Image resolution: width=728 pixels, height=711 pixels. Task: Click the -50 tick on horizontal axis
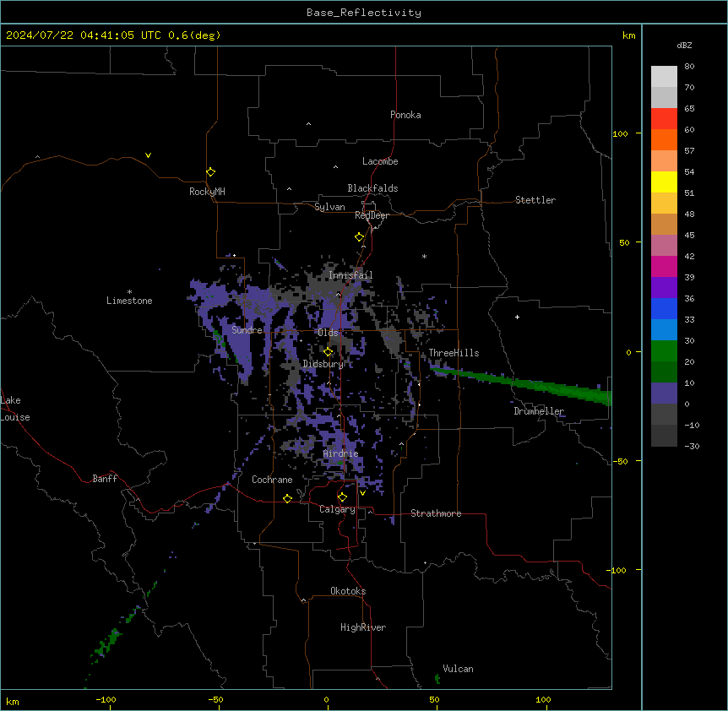click(215, 699)
